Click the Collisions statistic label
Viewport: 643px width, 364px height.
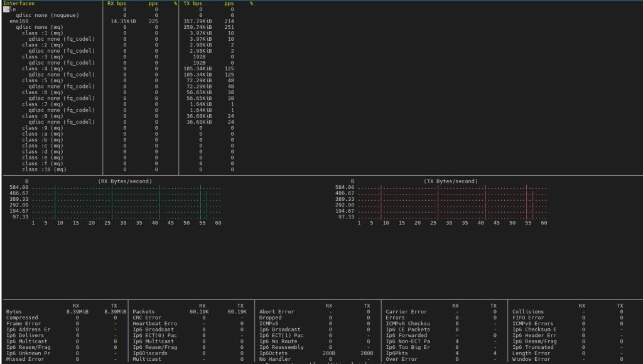(x=529, y=312)
